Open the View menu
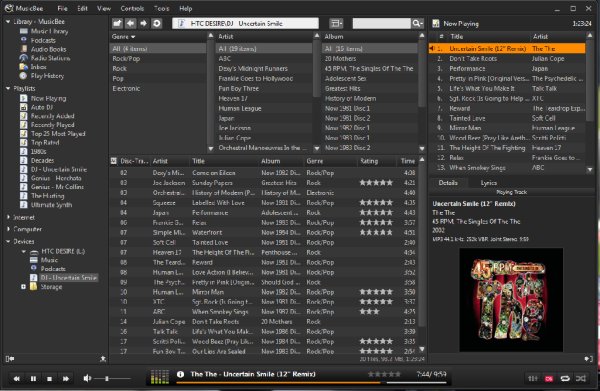The image size is (600, 391). click(104, 8)
